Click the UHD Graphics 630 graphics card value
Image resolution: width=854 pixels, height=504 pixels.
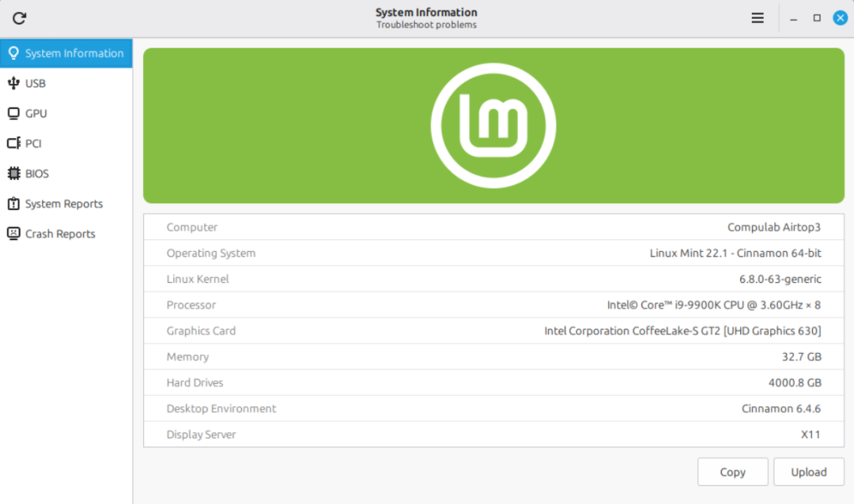(682, 331)
